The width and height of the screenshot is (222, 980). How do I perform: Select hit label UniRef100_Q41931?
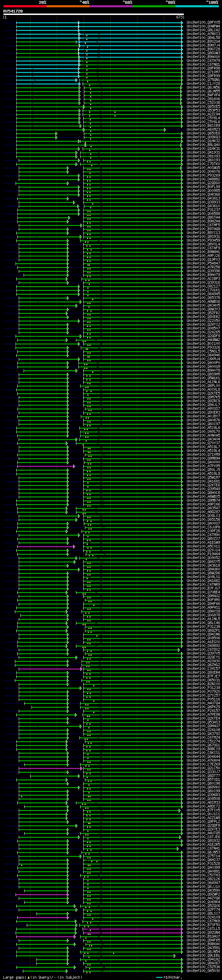(203, 153)
